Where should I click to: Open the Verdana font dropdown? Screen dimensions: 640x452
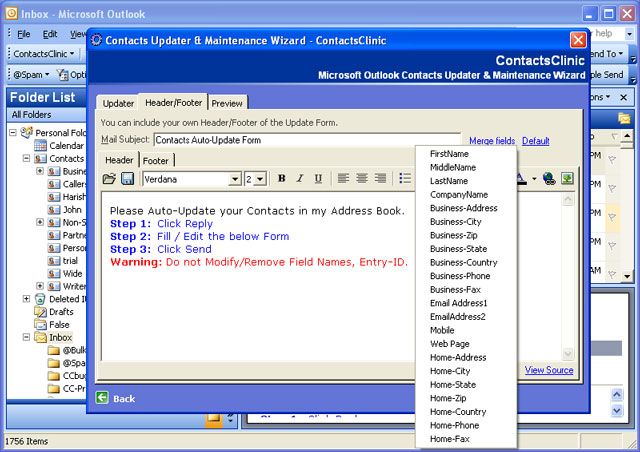[235, 179]
